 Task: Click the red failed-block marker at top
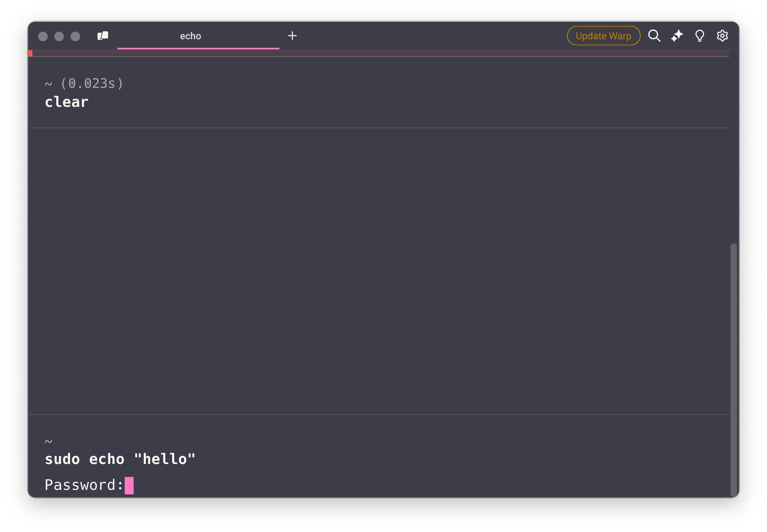click(30, 53)
